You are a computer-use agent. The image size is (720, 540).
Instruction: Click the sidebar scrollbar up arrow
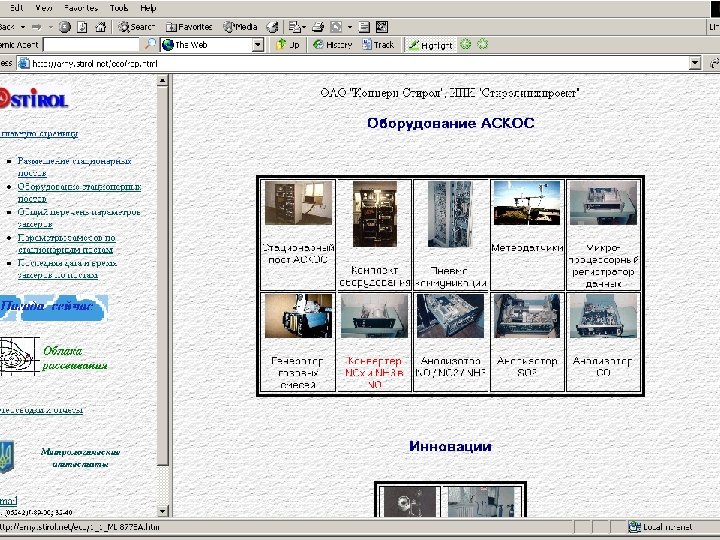click(x=163, y=81)
